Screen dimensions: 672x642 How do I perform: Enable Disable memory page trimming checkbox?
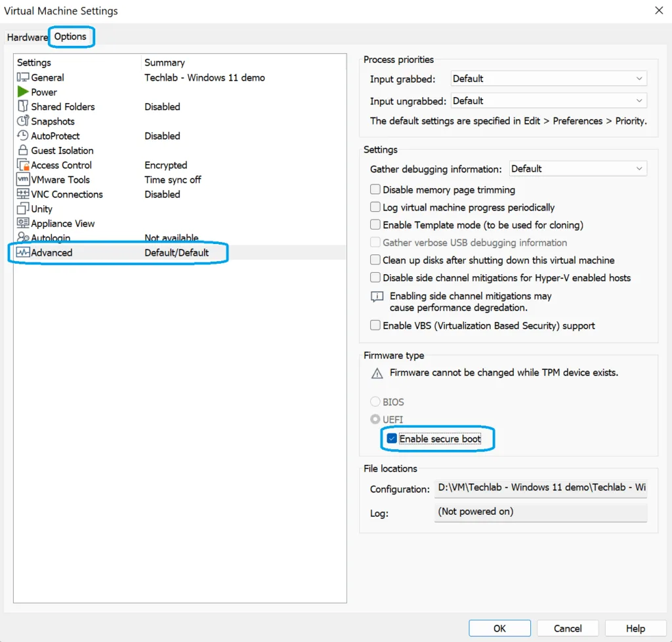375,190
